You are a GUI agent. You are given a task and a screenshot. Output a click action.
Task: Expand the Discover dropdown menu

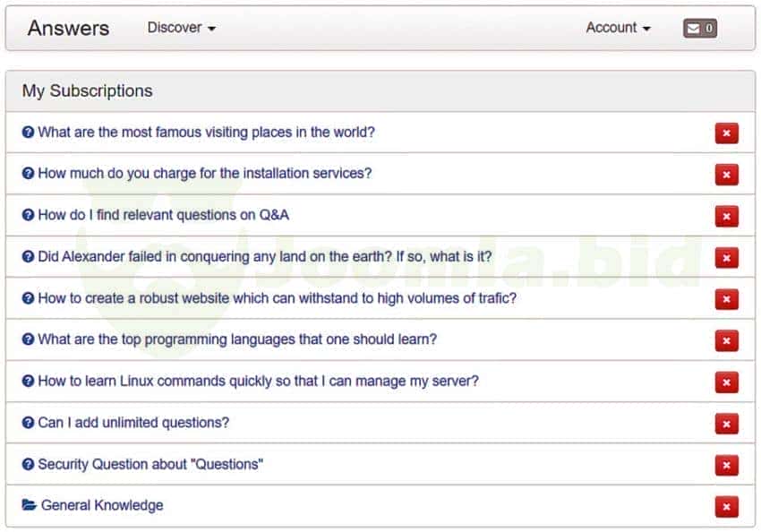(x=182, y=28)
